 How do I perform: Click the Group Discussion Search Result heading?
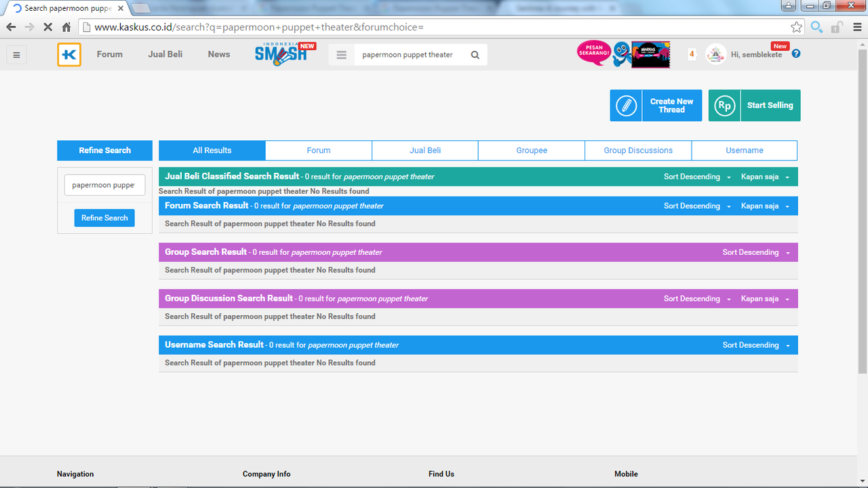coord(229,298)
